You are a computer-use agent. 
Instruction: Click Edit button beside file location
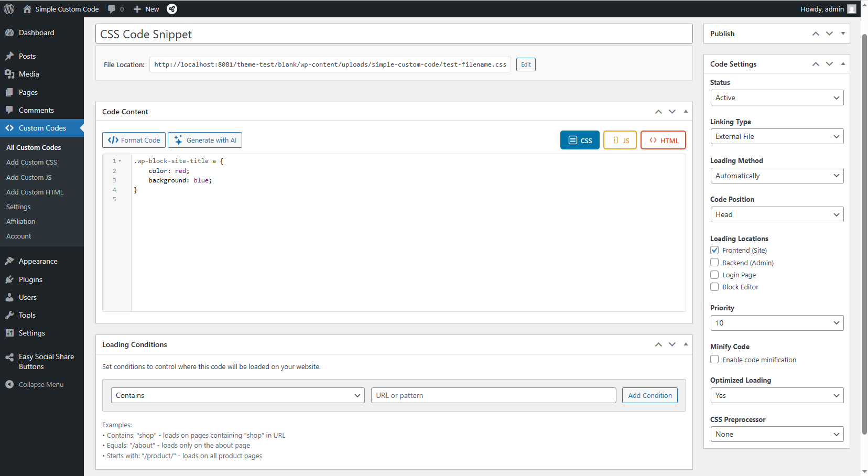point(526,64)
